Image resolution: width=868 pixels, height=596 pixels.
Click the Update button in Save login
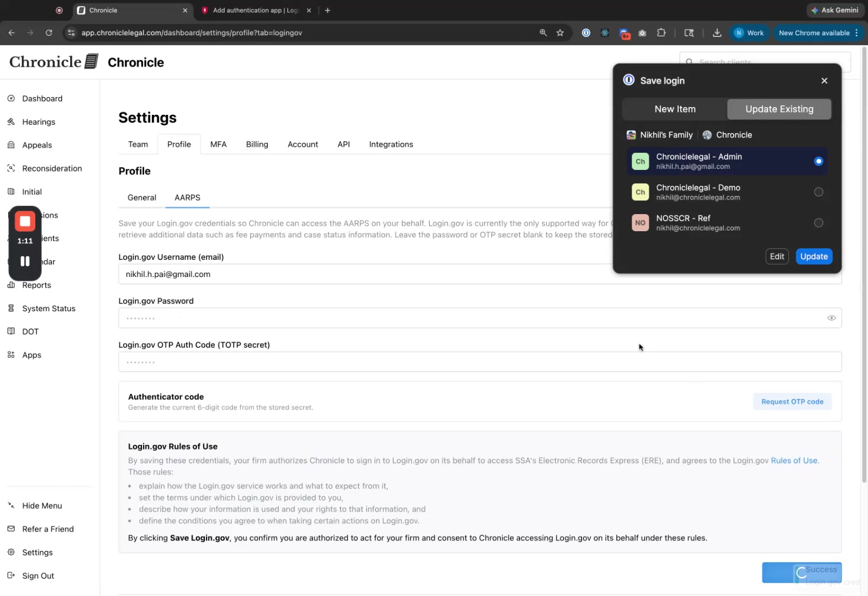click(x=814, y=256)
